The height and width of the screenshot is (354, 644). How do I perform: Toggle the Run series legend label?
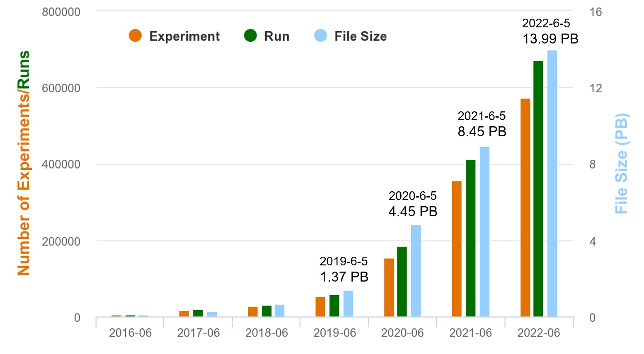coord(277,36)
